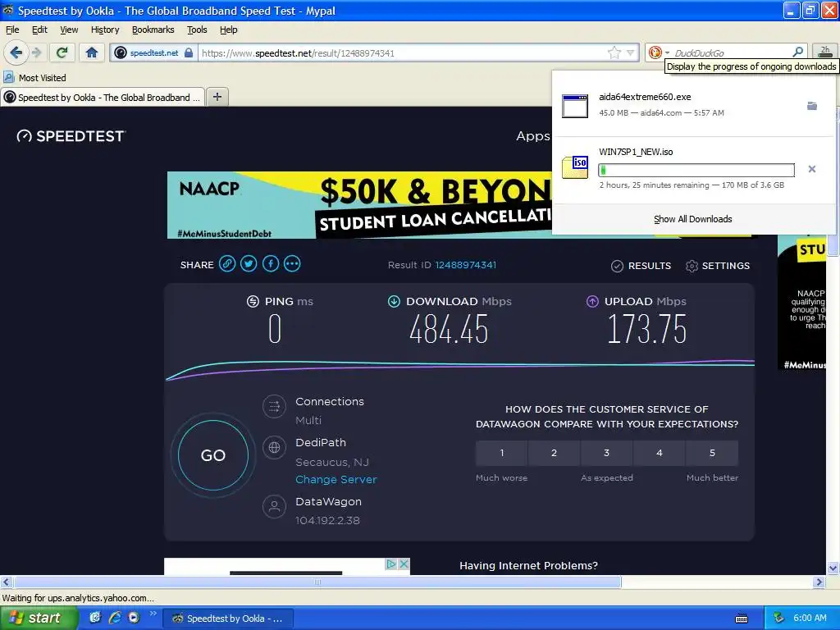Click the Forward navigation arrow

point(36,52)
